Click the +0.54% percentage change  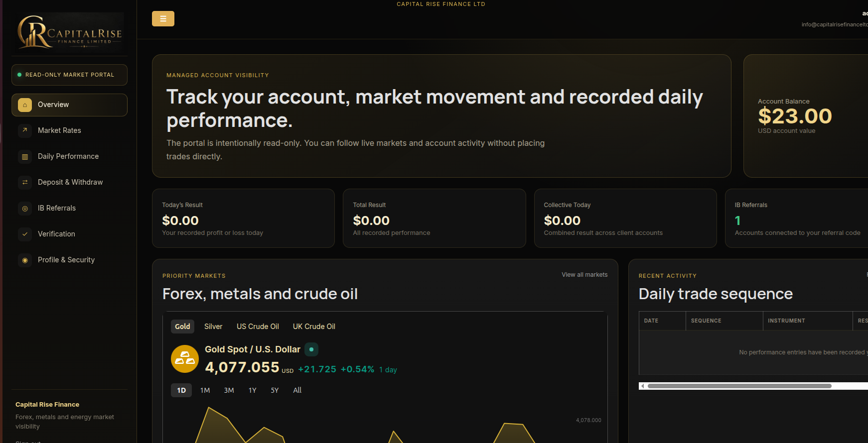click(x=357, y=369)
